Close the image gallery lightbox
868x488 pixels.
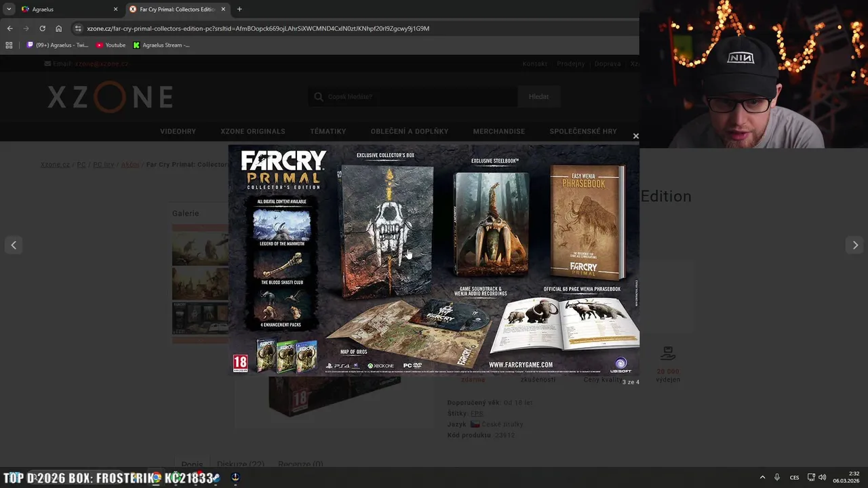[635, 136]
